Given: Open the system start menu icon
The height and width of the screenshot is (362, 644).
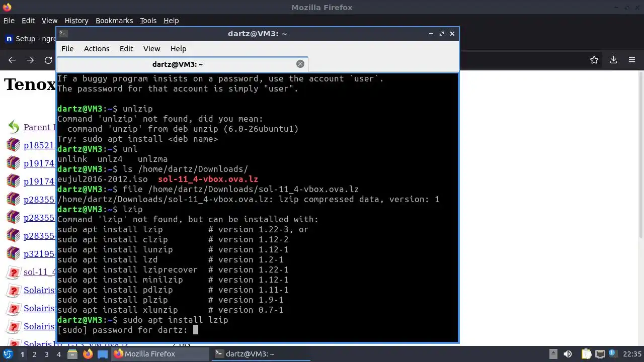Looking at the screenshot, I should point(8,354).
